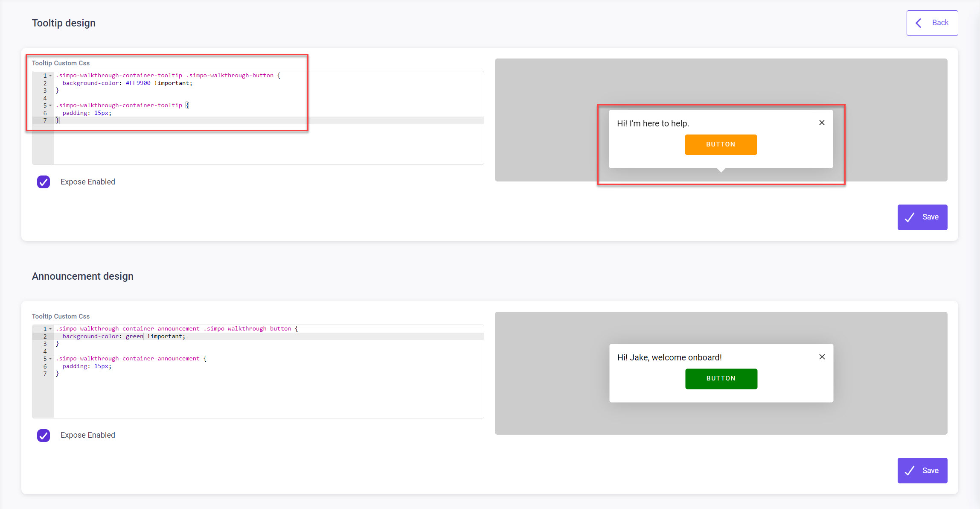Save the Tooltip design settings
The height and width of the screenshot is (509, 980).
click(x=922, y=217)
